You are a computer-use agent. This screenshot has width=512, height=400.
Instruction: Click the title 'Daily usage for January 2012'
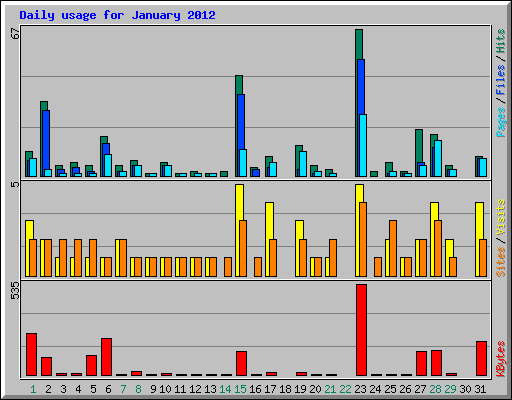click(117, 15)
